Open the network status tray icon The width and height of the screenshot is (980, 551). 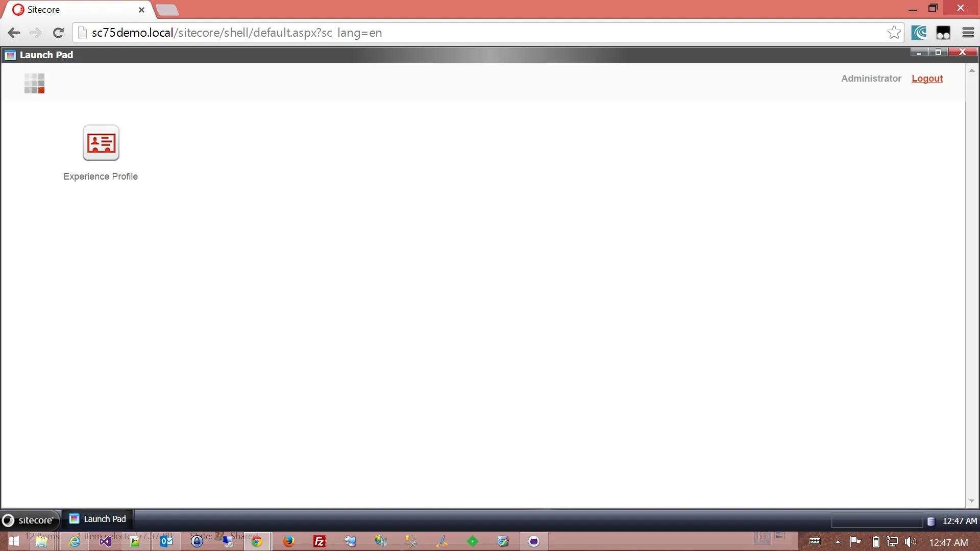pos(892,542)
